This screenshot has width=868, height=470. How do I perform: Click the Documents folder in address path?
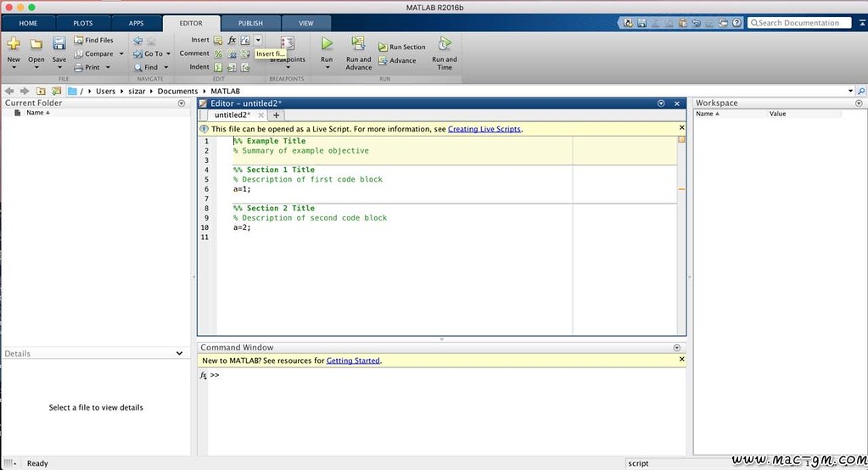[177, 92]
